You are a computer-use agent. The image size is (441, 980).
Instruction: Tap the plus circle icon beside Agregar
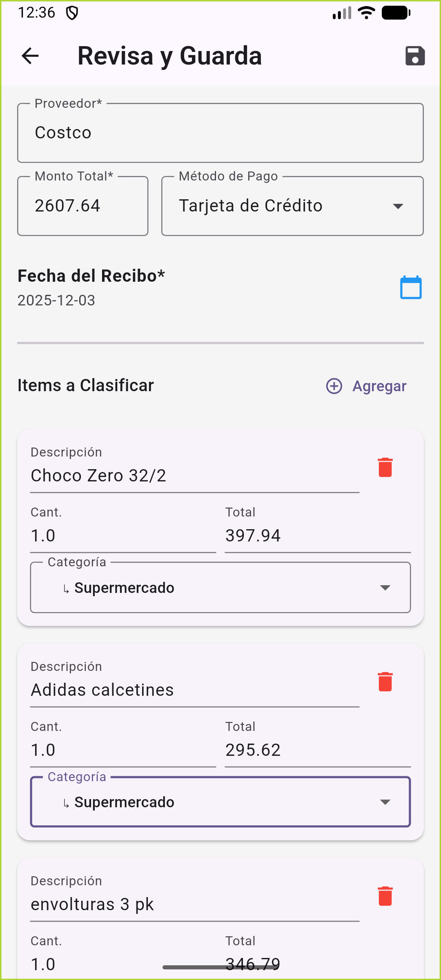tap(334, 386)
